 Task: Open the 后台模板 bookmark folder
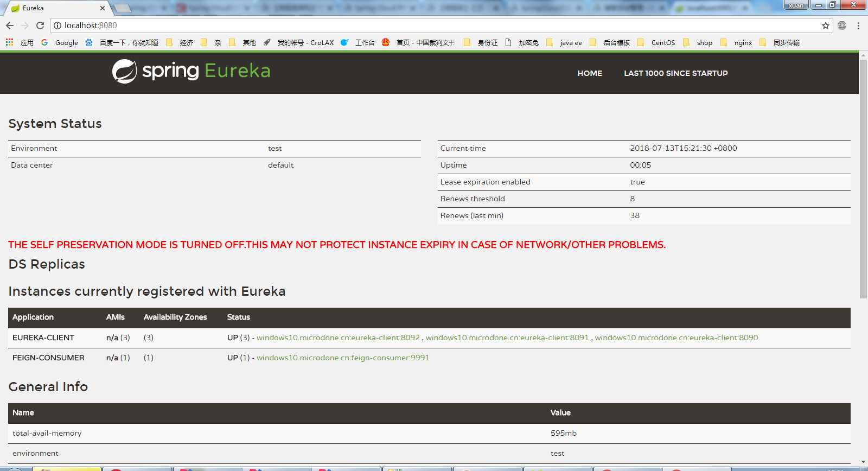pyautogui.click(x=610, y=42)
